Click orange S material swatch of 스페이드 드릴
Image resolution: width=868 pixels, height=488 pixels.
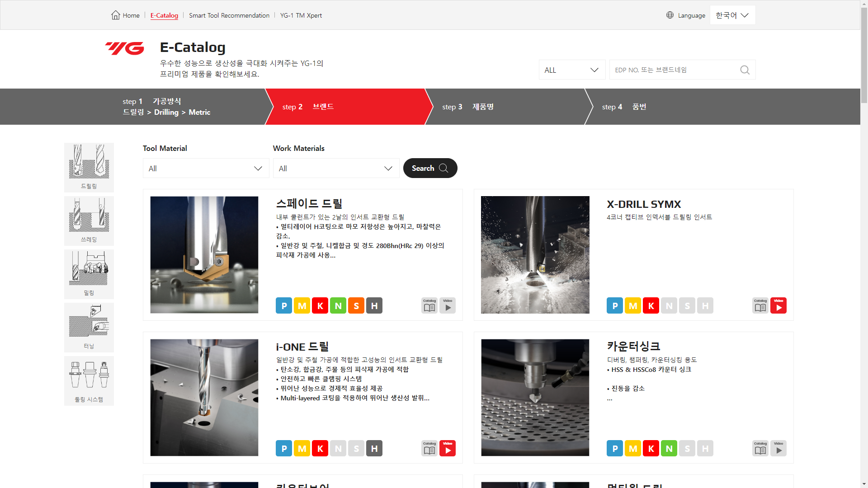(x=356, y=305)
